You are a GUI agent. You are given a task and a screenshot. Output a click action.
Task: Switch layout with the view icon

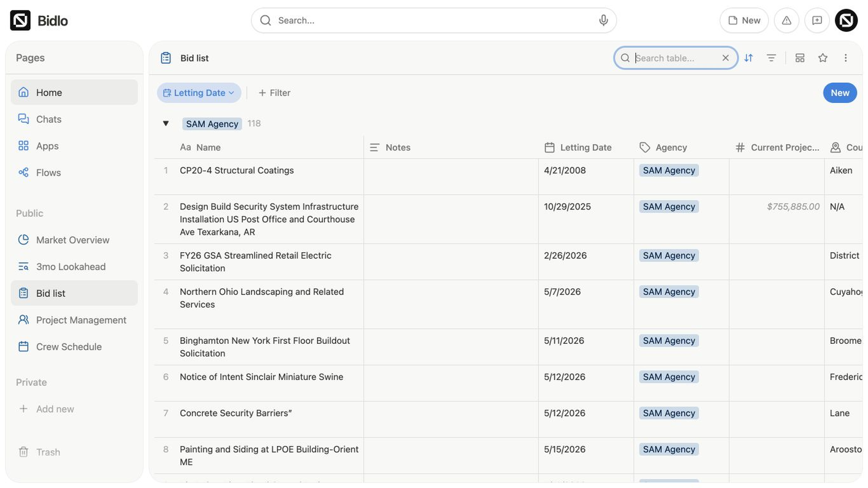point(800,58)
